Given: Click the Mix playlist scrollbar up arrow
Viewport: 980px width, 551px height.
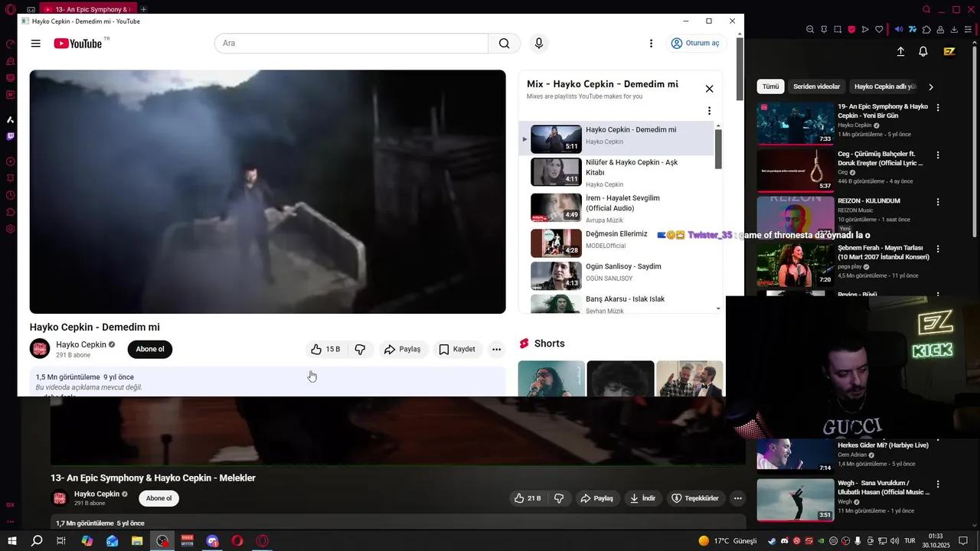Looking at the screenshot, I should [718, 126].
